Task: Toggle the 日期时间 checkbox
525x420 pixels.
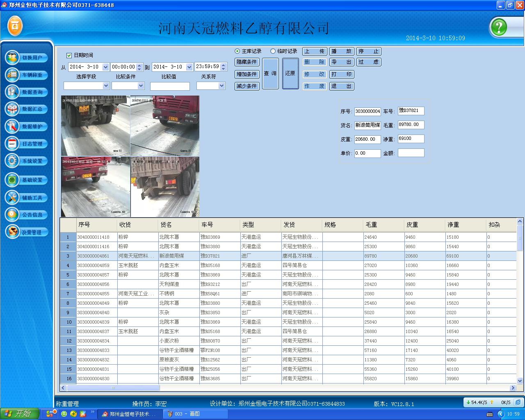Action: coord(69,55)
